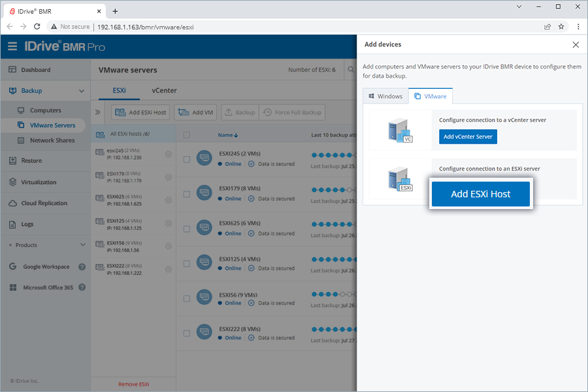Image resolution: width=588 pixels, height=392 pixels.
Task: Click the Add VM toolbar button
Action: 195,112
